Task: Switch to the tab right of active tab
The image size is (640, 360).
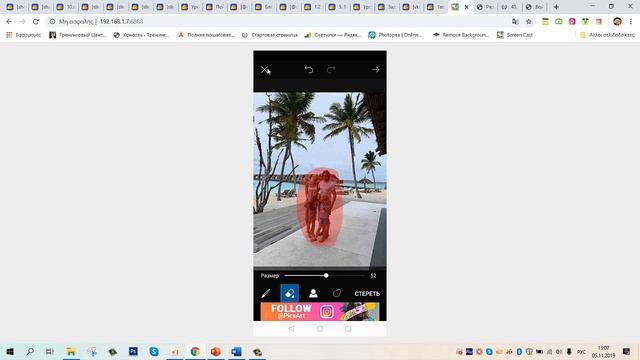Action: tap(485, 7)
